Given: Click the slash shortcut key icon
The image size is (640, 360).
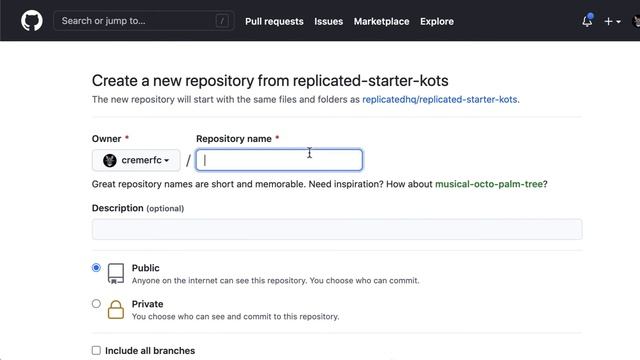Looking at the screenshot, I should (x=222, y=21).
